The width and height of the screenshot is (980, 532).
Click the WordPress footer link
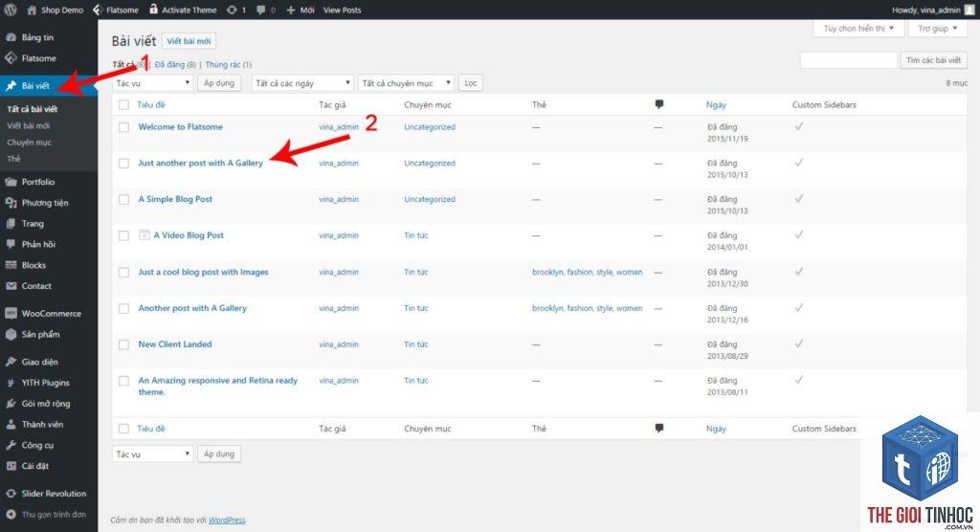pos(227,521)
